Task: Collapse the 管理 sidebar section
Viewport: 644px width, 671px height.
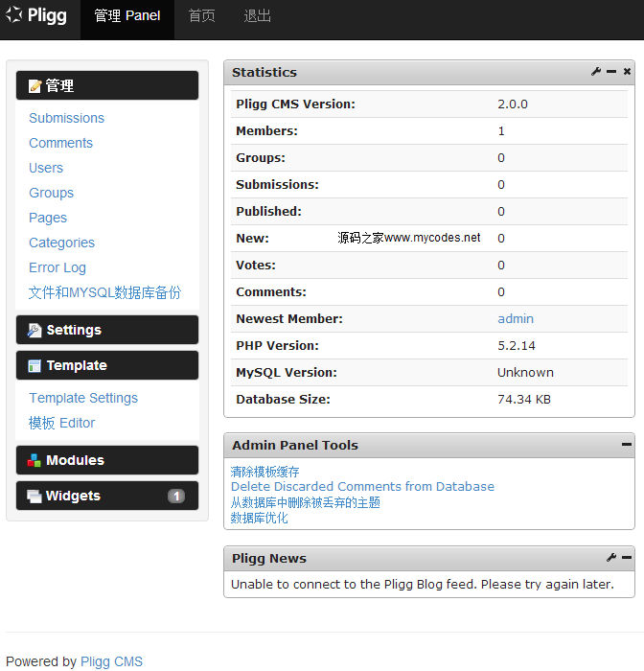Action: tap(107, 85)
